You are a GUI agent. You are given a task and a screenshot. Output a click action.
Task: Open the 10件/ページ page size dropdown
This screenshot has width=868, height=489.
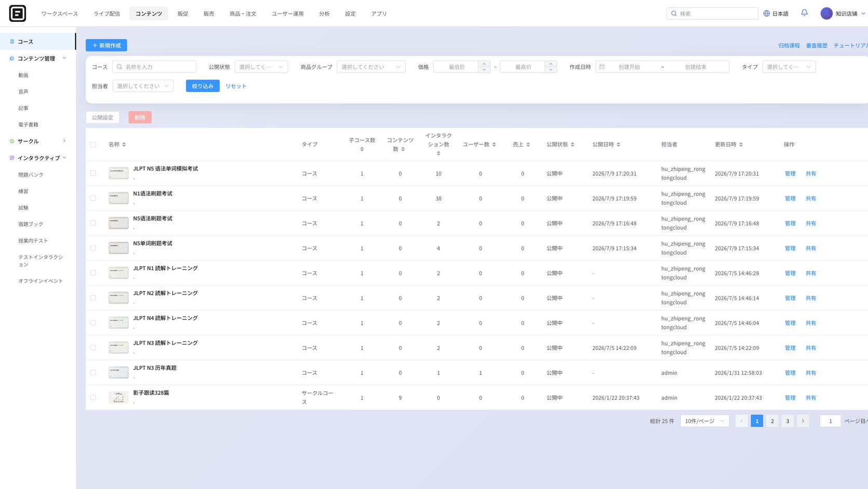click(x=704, y=421)
